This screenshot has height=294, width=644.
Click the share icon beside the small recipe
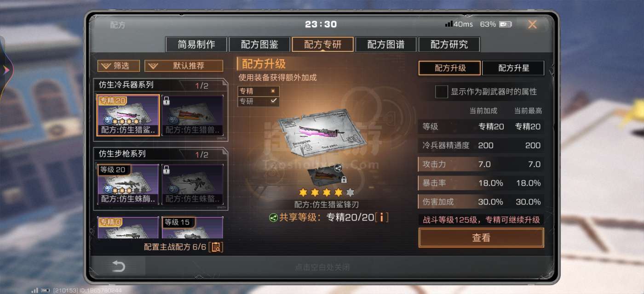point(339,168)
